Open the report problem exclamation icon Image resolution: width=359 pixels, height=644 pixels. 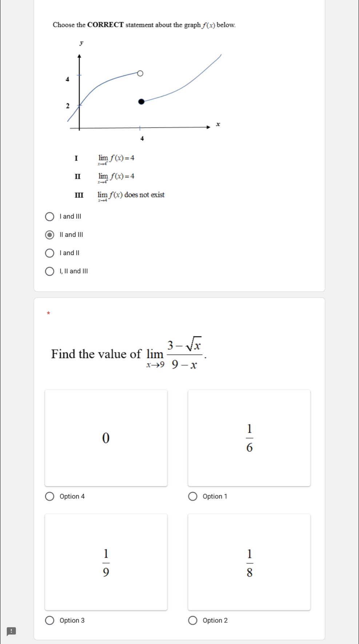point(11,631)
